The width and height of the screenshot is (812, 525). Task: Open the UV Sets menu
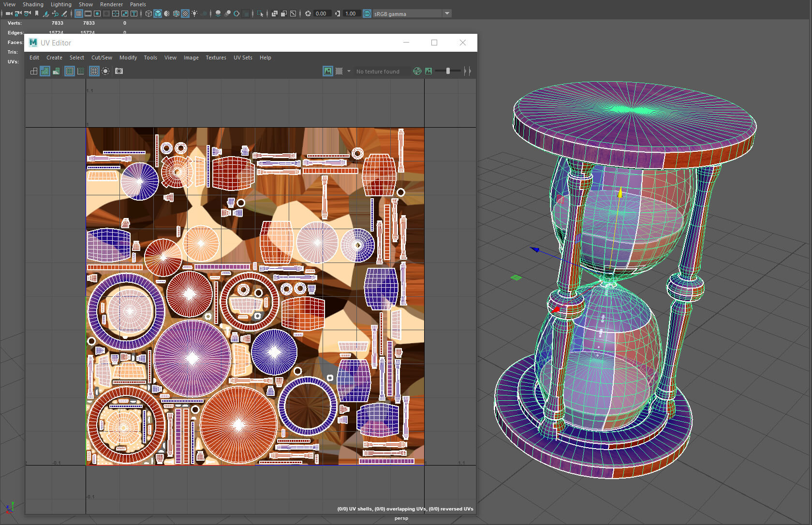(243, 58)
